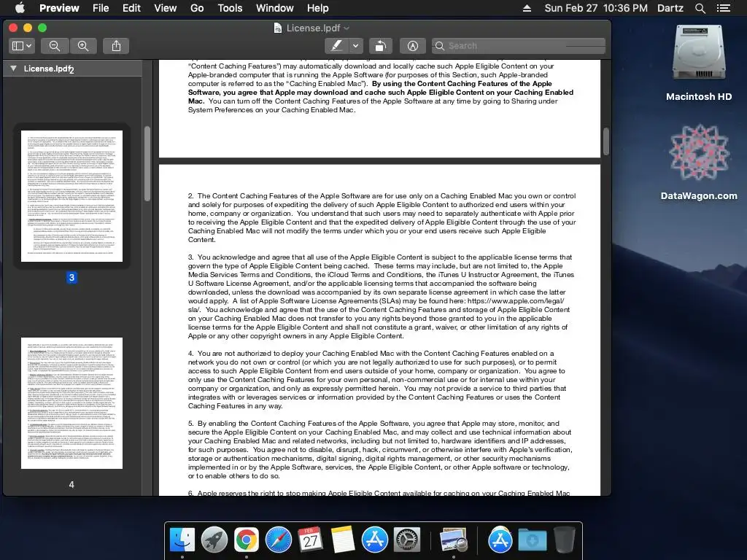Screen dimensions: 747x560
Task: Open the Go menu
Action: point(197,8)
